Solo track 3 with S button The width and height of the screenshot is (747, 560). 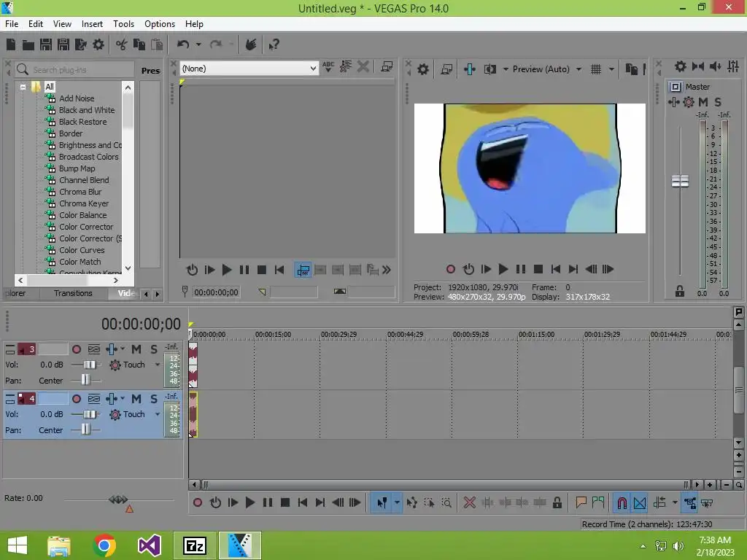pos(153,349)
